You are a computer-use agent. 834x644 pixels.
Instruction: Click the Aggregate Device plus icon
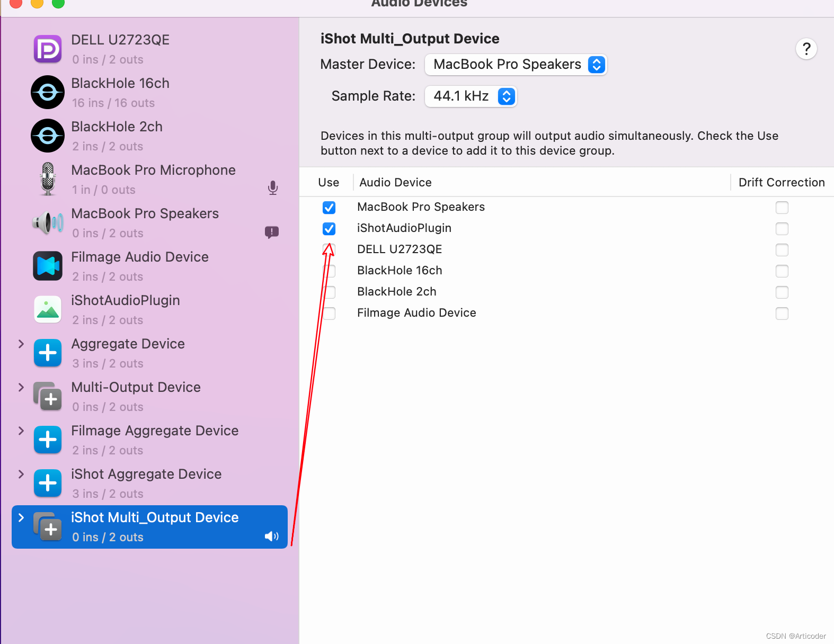tap(48, 353)
